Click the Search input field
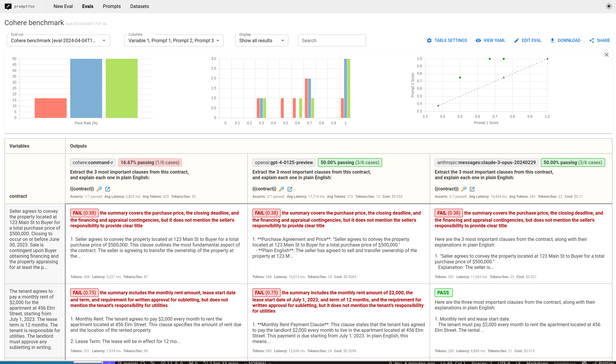The image size is (616, 364). pos(331,40)
